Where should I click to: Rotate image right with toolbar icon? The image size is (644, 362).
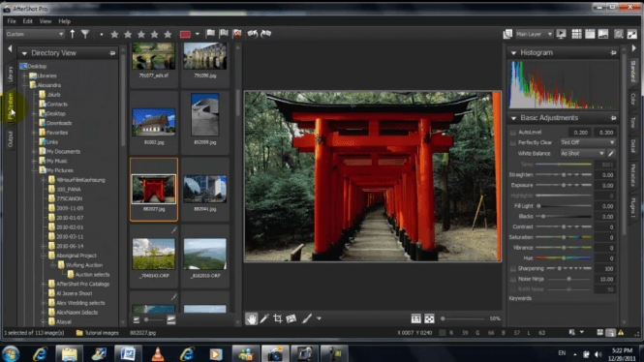click(x=265, y=34)
